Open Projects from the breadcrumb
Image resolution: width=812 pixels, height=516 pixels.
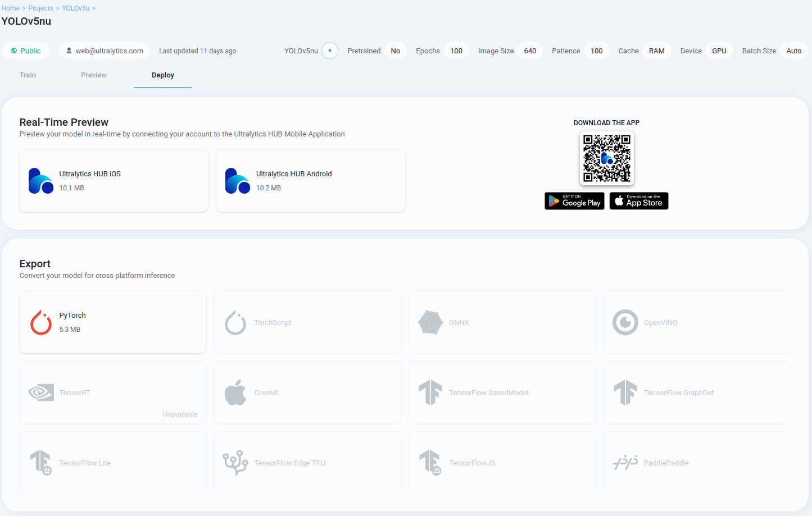[x=40, y=8]
